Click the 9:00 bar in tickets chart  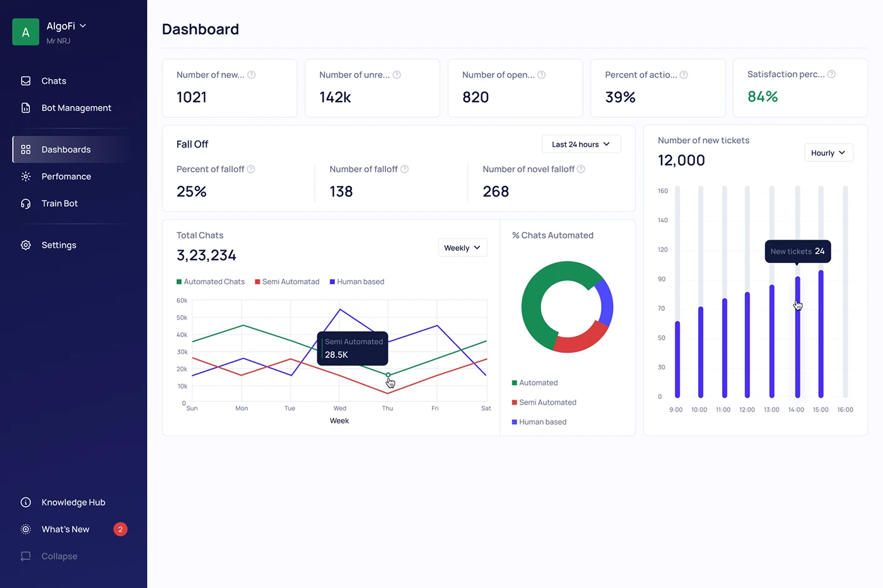click(x=677, y=359)
